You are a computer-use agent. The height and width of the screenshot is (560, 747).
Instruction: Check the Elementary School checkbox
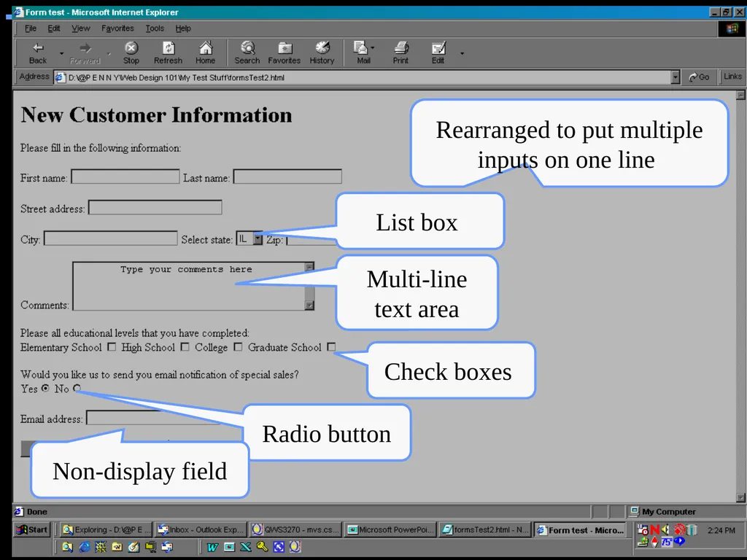click(x=112, y=347)
